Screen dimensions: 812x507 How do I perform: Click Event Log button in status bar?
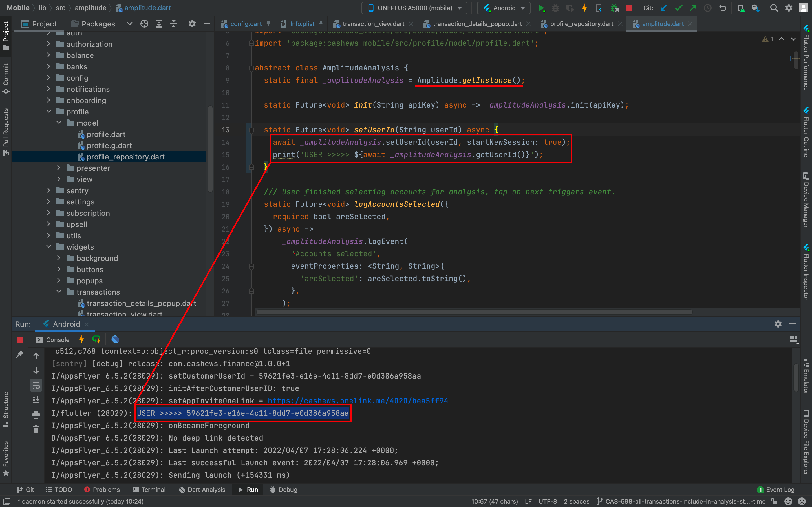(776, 490)
